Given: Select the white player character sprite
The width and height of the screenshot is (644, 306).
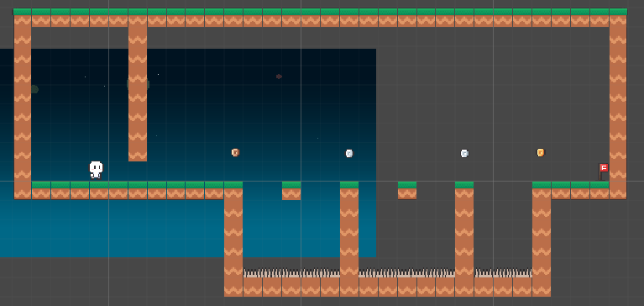Looking at the screenshot, I should click(96, 170).
